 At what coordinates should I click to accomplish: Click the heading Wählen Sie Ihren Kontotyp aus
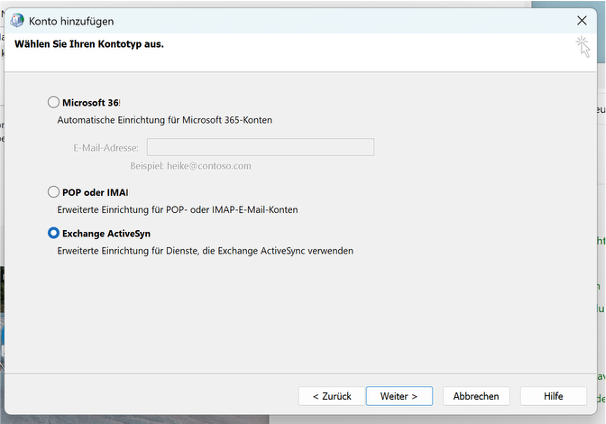[89, 45]
